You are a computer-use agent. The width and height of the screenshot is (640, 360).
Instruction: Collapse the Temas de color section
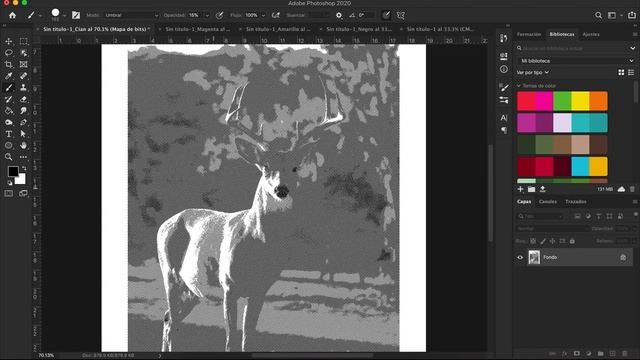tap(519, 86)
